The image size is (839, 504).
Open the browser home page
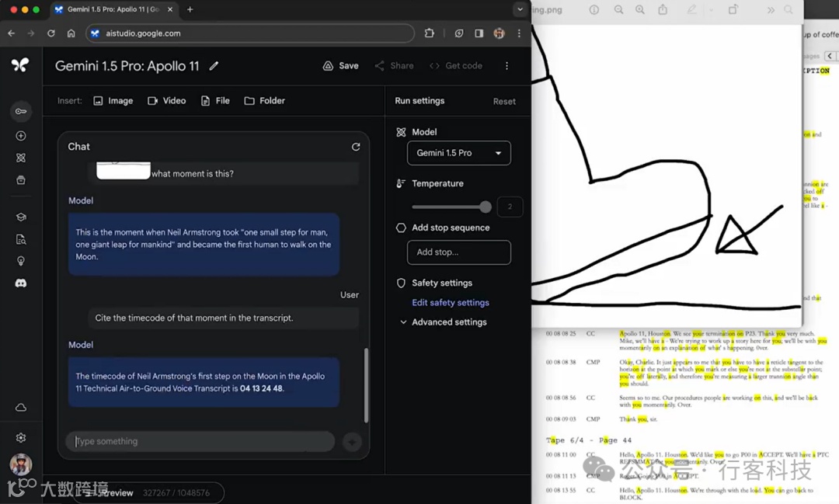coord(71,33)
